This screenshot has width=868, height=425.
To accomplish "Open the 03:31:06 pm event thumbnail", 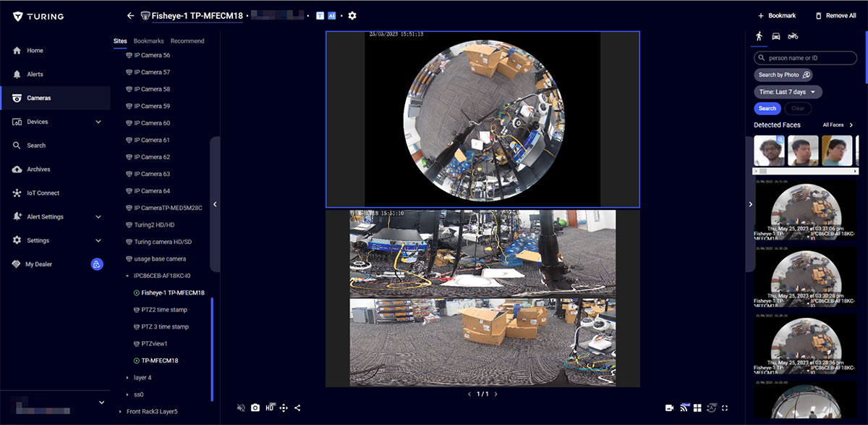I will click(x=805, y=209).
